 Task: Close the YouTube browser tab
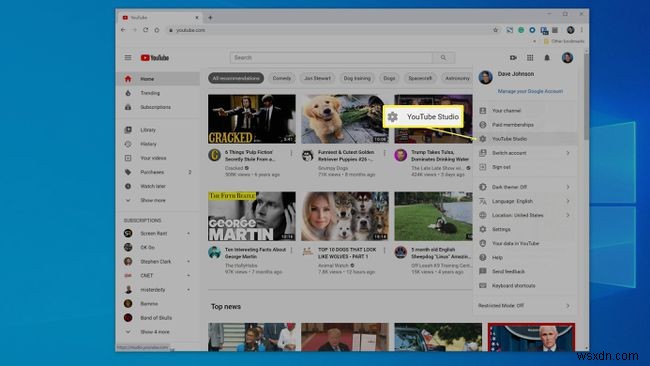coord(197,17)
